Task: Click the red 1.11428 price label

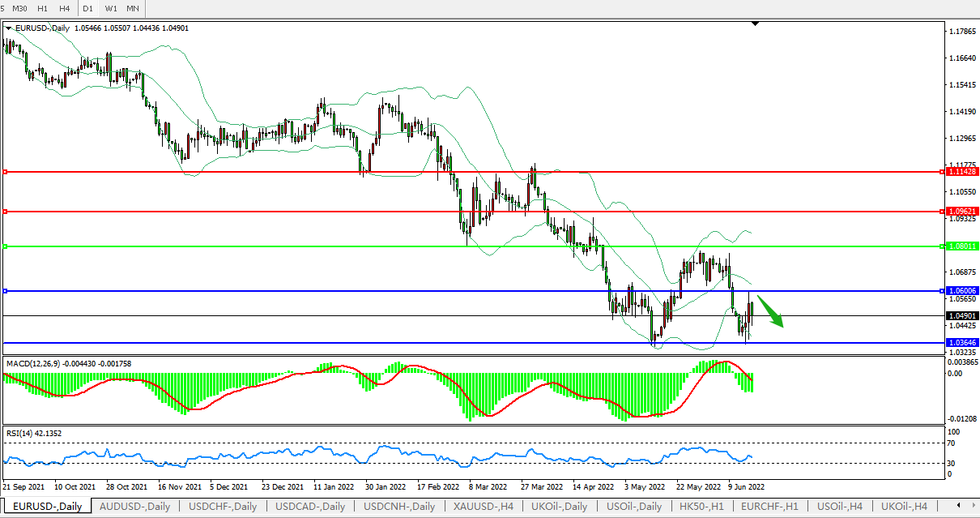Action: (961, 172)
